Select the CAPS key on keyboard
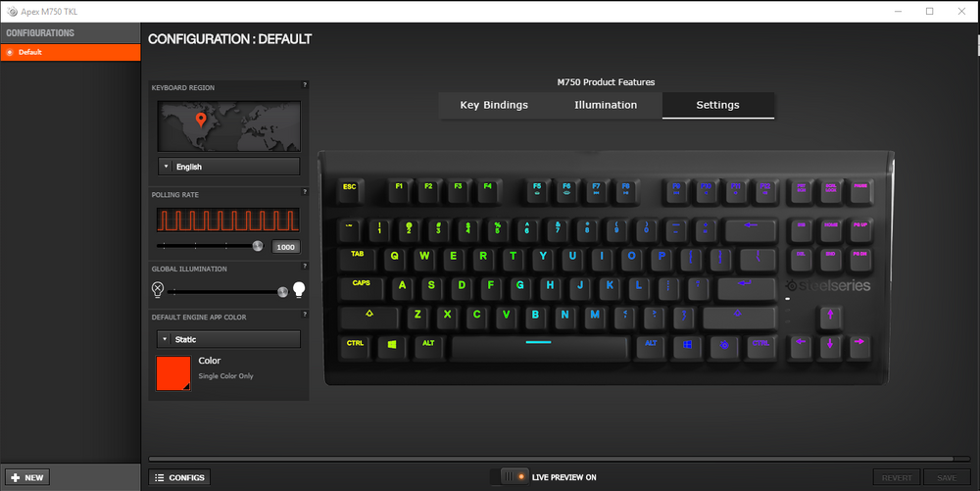980x491 pixels. click(x=362, y=288)
